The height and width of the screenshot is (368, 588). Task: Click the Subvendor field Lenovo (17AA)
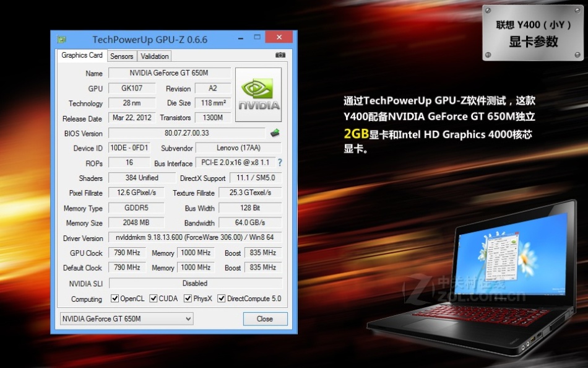click(x=238, y=147)
